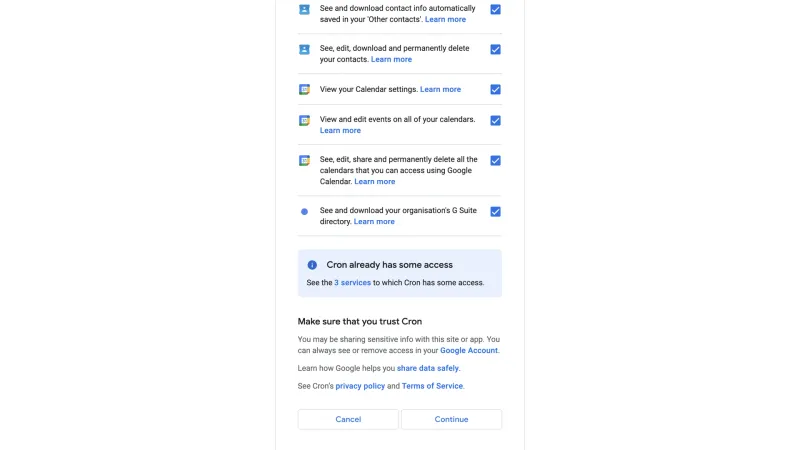Click contacts icon beside 'Other contacts' permission
This screenshot has height=450, width=800.
click(x=304, y=9)
